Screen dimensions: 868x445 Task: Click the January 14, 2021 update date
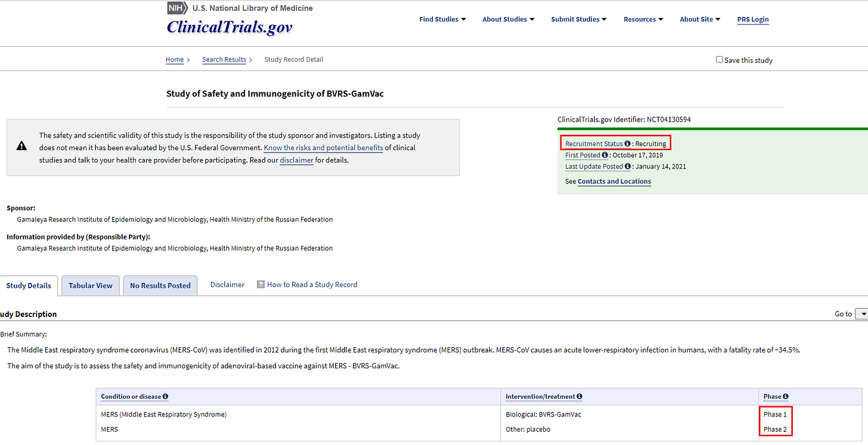pyautogui.click(x=661, y=167)
